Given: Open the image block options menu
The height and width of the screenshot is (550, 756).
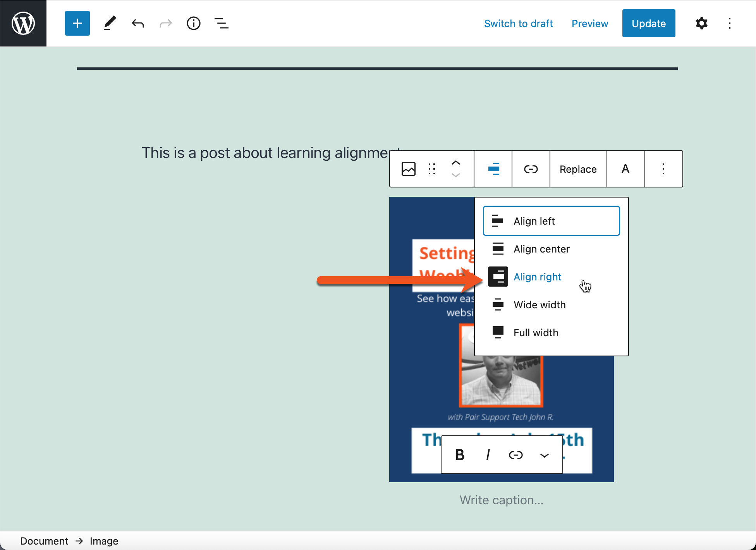Looking at the screenshot, I should point(663,169).
